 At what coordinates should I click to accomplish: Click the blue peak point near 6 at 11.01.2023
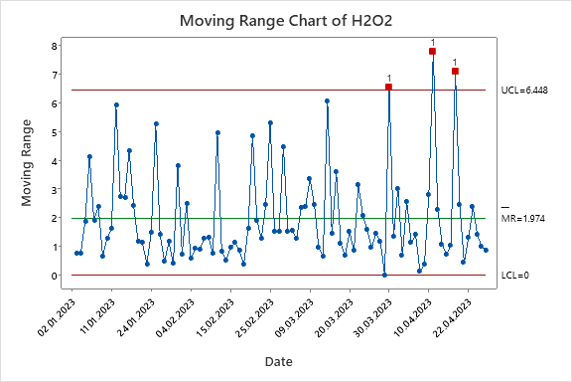(116, 105)
